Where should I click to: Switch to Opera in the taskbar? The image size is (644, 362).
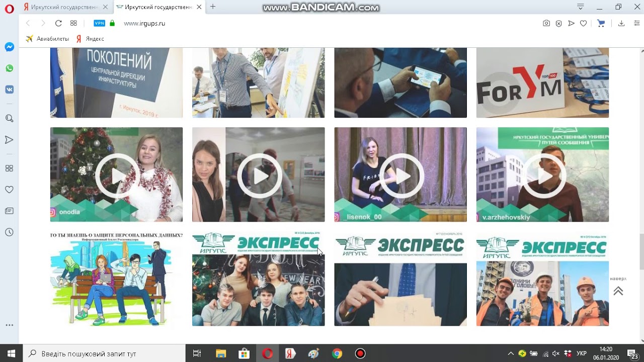267,353
